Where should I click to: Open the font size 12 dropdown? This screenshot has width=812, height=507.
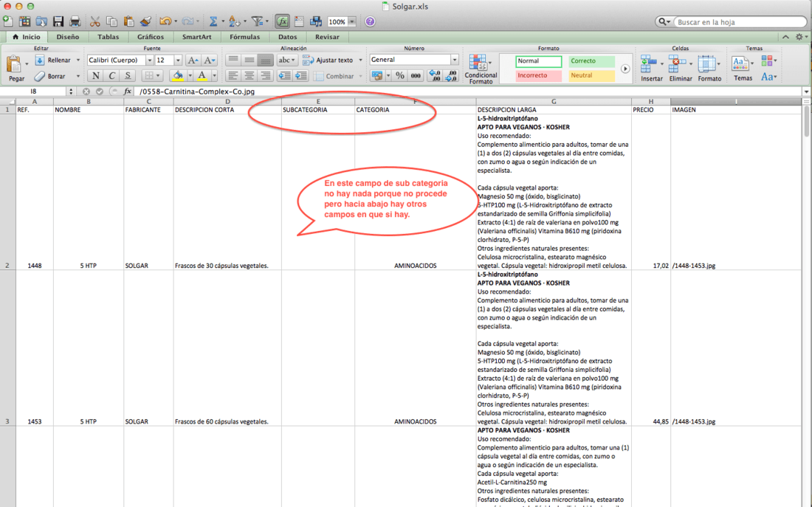click(x=178, y=60)
